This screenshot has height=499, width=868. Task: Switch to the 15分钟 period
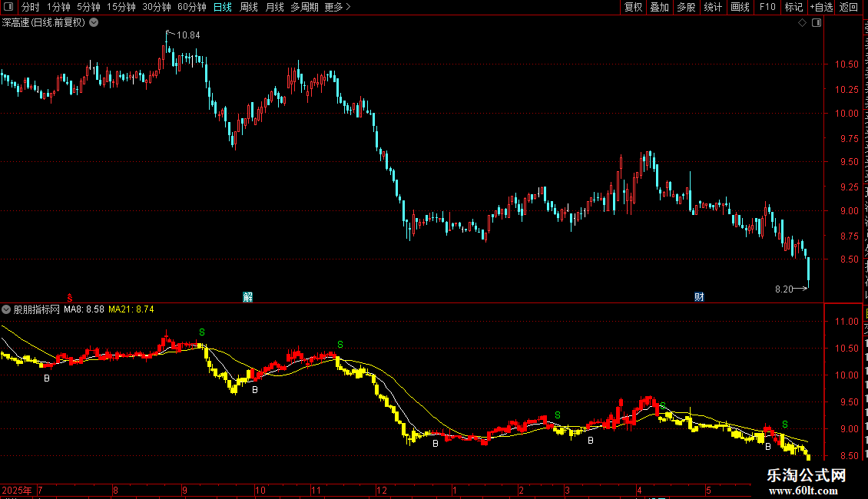[121, 7]
